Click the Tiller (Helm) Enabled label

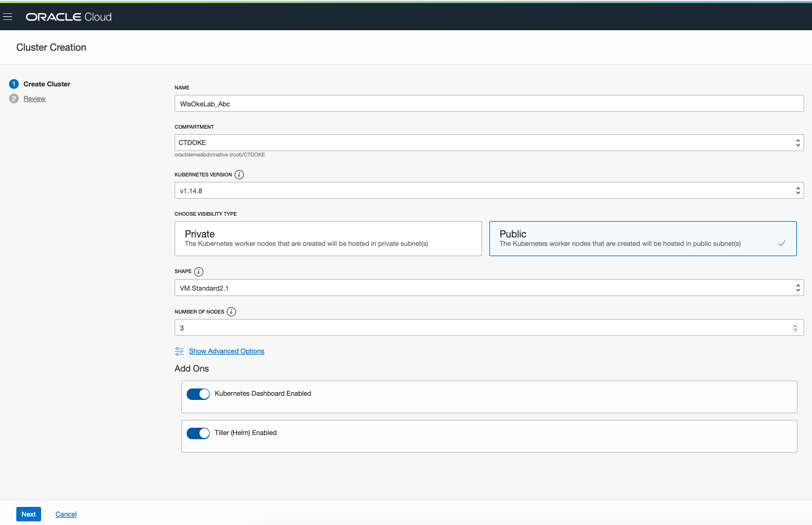246,433
